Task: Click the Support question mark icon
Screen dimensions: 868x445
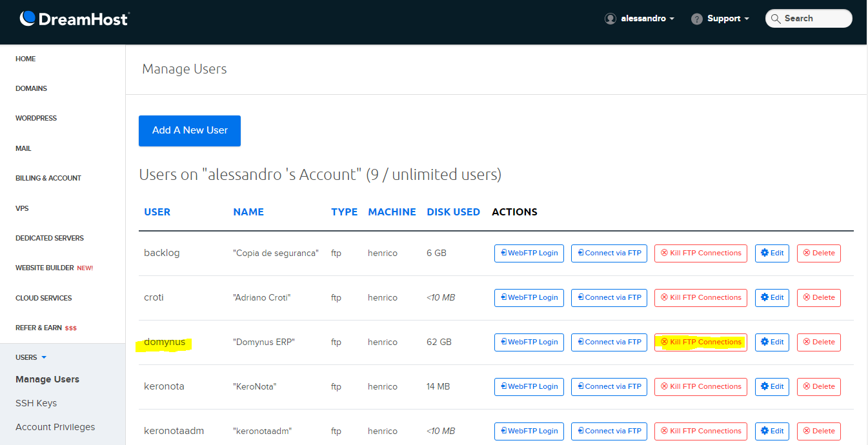Action: tap(696, 19)
